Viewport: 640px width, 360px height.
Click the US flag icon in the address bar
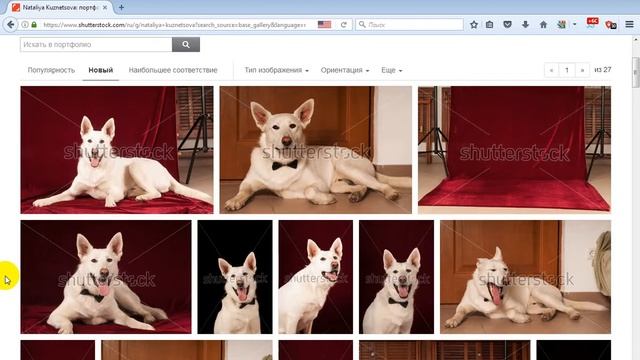[324, 24]
